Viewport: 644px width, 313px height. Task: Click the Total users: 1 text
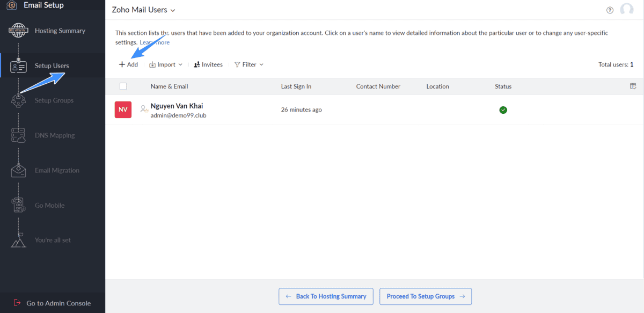[x=616, y=64]
